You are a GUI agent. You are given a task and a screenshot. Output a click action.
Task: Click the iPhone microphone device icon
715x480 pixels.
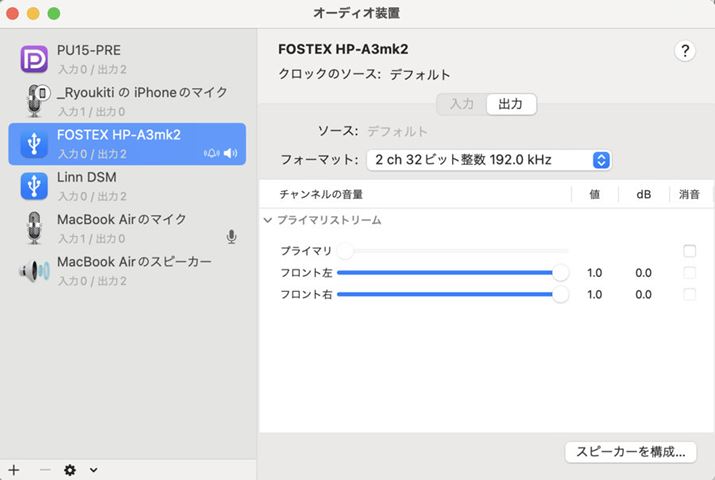(34, 101)
